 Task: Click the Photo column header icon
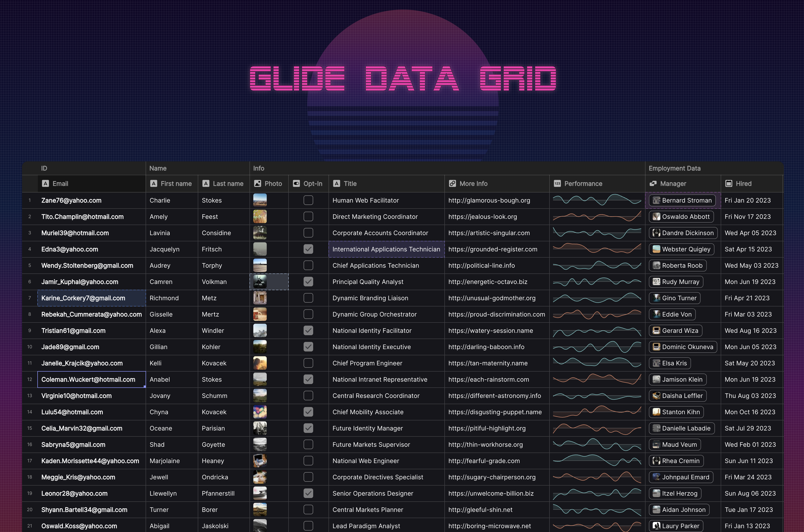[257, 183]
